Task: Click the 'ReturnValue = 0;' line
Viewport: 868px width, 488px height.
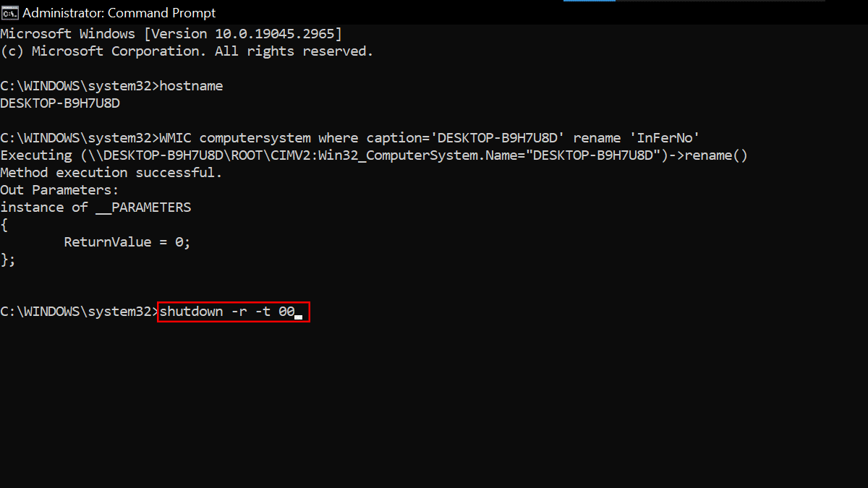Action: pos(127,242)
